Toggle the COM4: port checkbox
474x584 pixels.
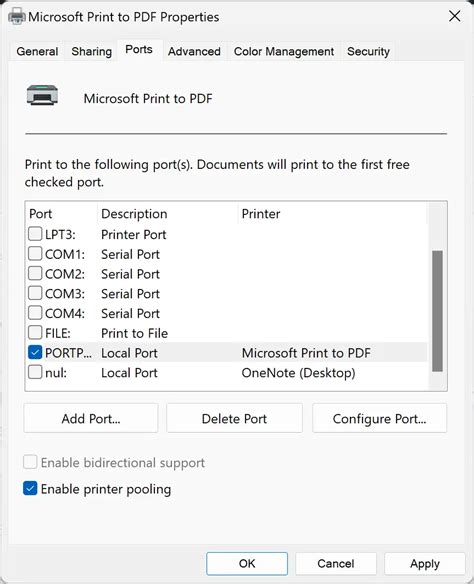pyautogui.click(x=35, y=313)
